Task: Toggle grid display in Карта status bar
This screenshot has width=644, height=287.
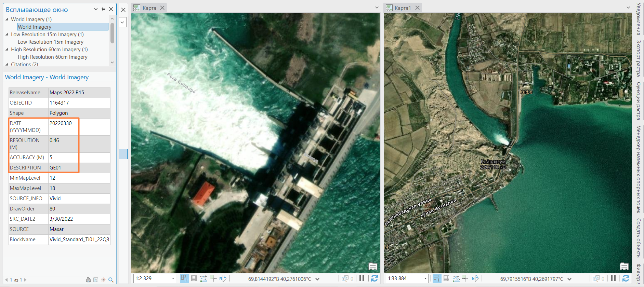Action: 194,278
